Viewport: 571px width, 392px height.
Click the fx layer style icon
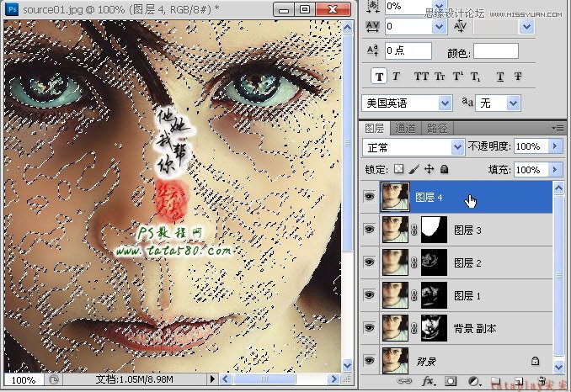[x=428, y=381]
